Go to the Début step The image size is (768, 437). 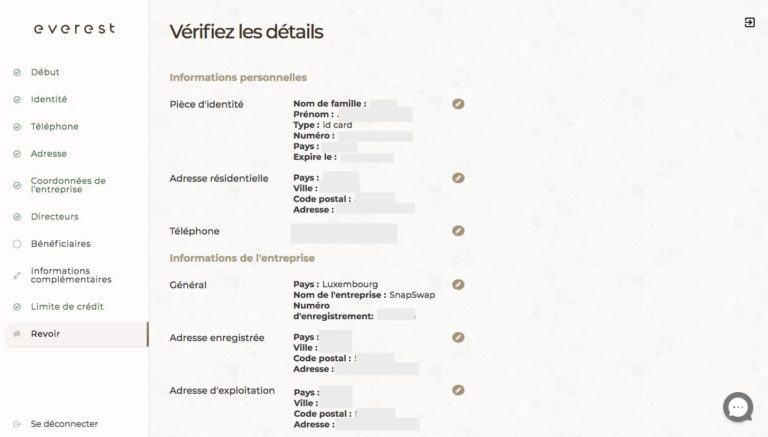point(45,72)
